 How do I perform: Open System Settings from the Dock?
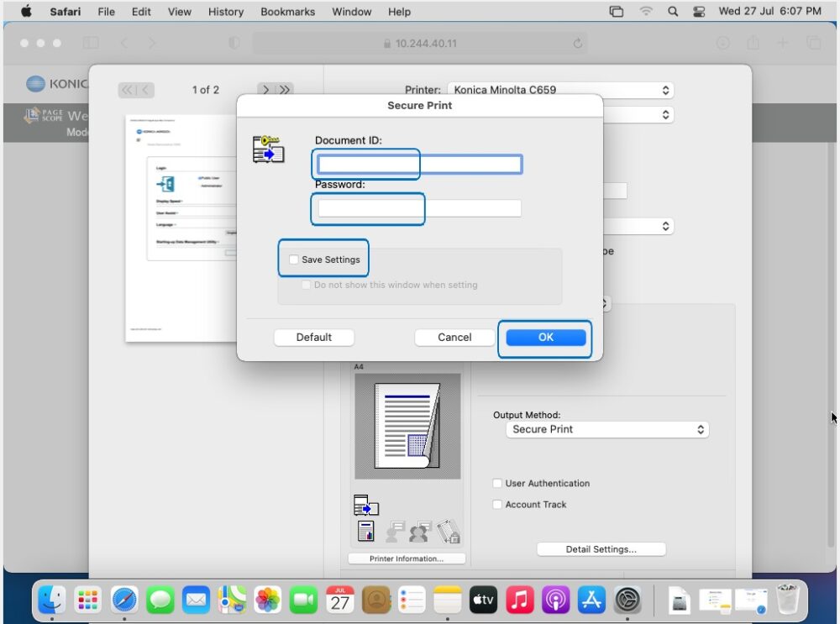626,600
